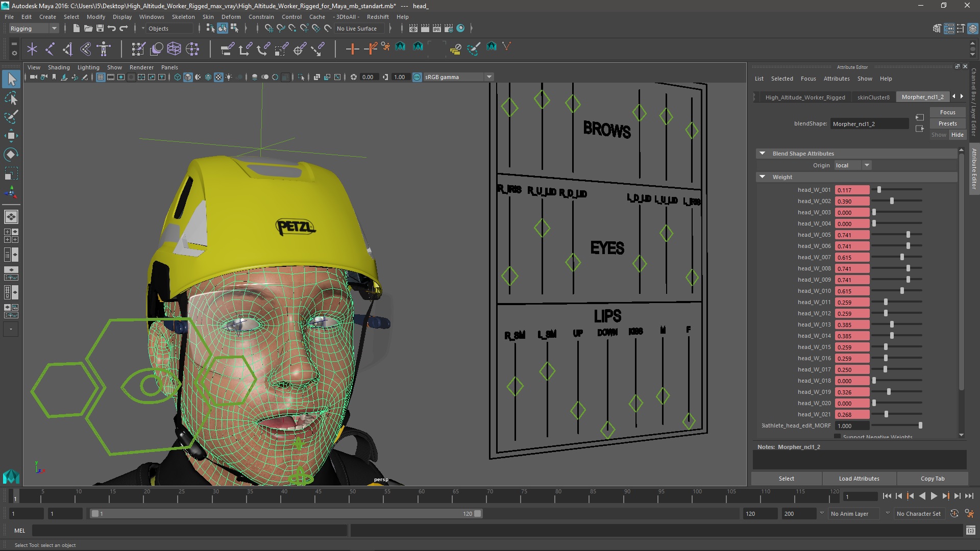The height and width of the screenshot is (551, 980).
Task: Click the New Scene icon
Action: 76,29
